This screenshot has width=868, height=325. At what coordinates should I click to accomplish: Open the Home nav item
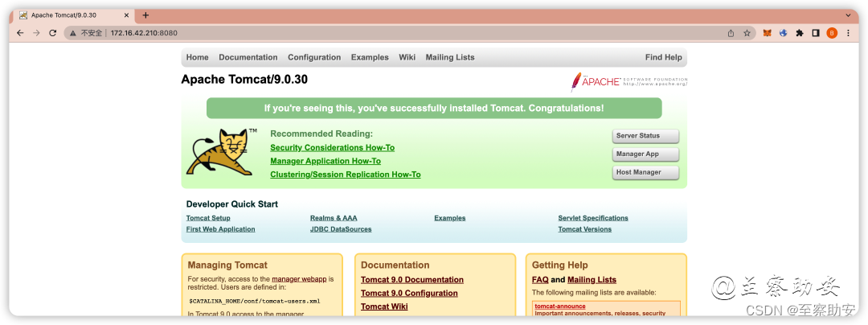[x=197, y=58]
